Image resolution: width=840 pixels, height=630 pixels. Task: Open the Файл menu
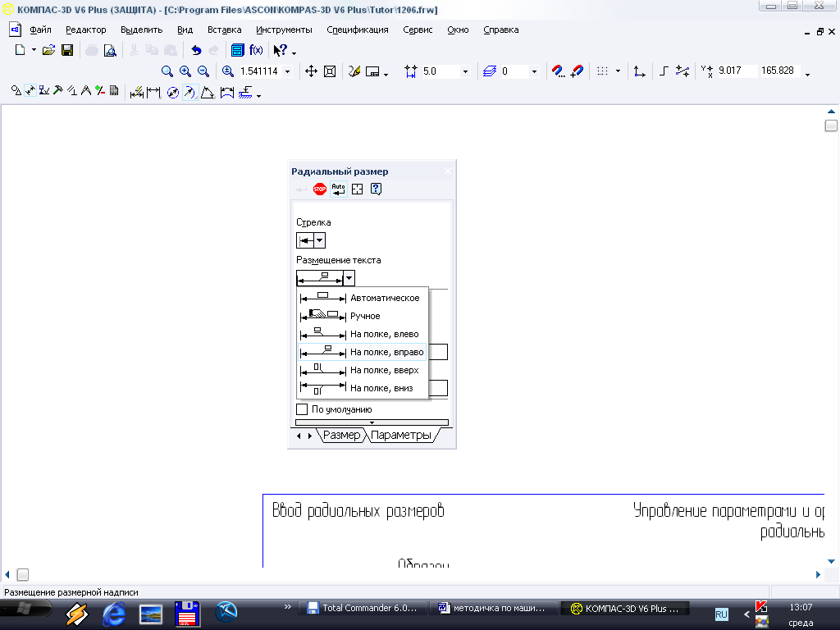(x=40, y=30)
